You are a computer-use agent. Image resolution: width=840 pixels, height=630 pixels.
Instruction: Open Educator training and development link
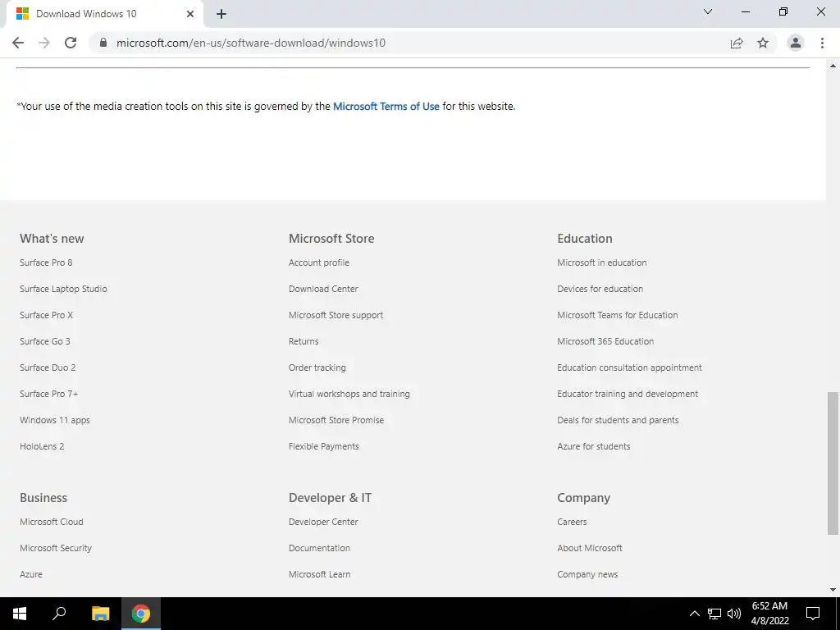click(x=628, y=394)
